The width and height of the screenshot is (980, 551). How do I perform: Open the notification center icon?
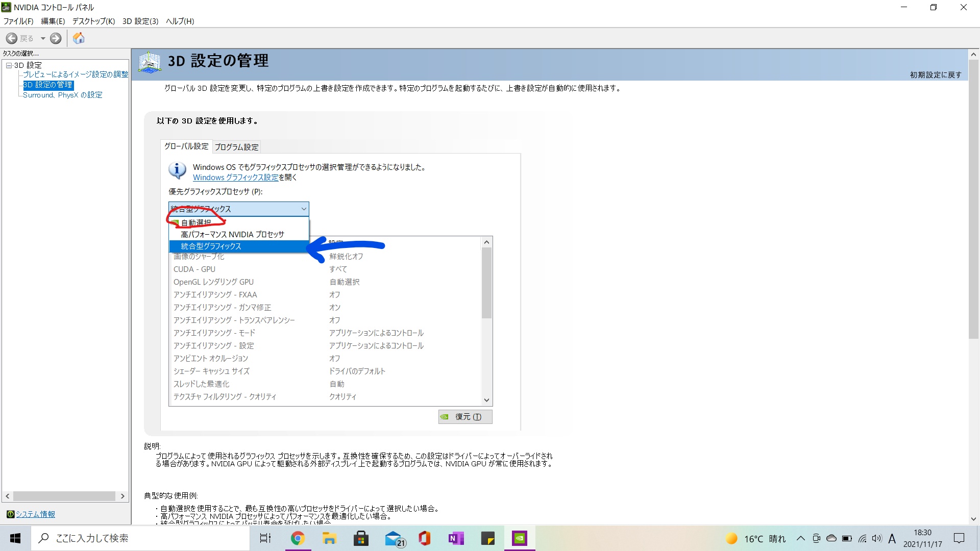click(x=959, y=538)
